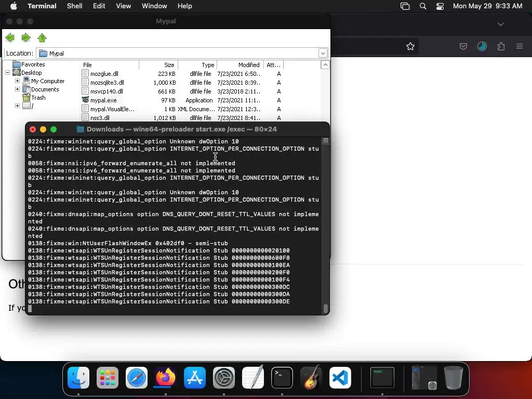
Task: Select nss3.dll file row
Action: click(x=182, y=118)
